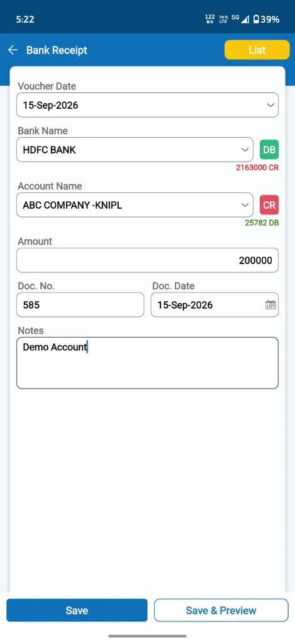Expand the Voucher Date dropdown arrow
The width and height of the screenshot is (295, 644).
(x=270, y=105)
